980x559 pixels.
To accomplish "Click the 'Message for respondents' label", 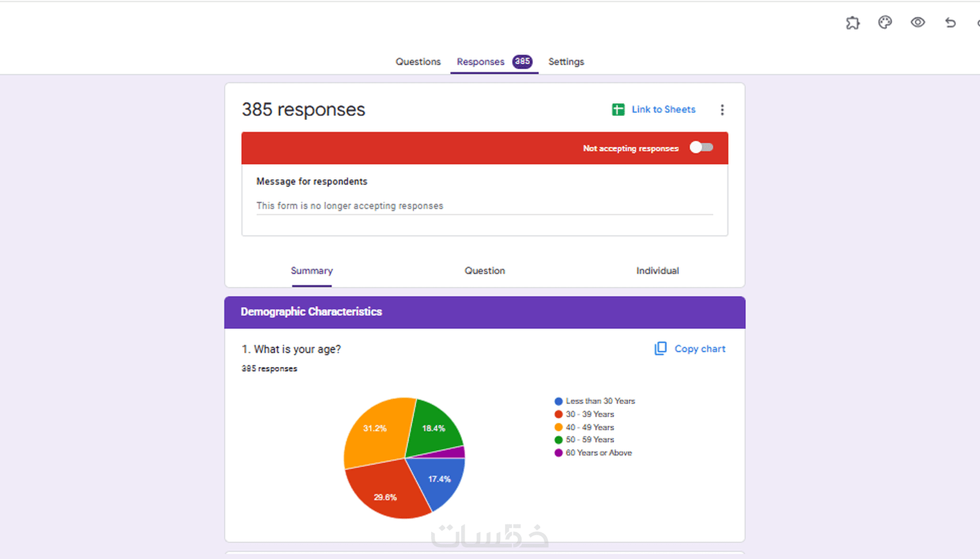I will (312, 182).
